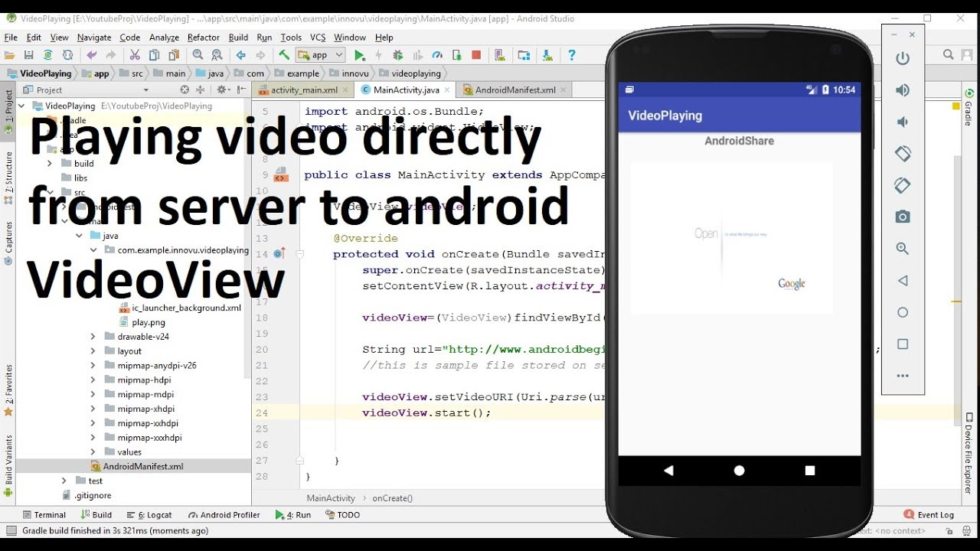
Task: Open the VCS menu
Action: point(318,37)
